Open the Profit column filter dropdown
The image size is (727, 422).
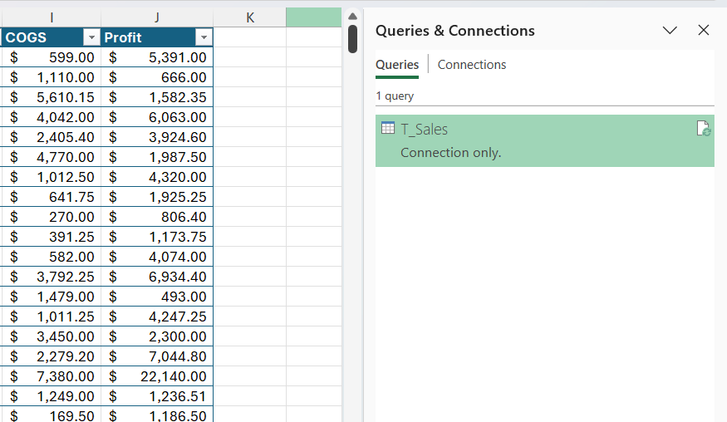[204, 37]
